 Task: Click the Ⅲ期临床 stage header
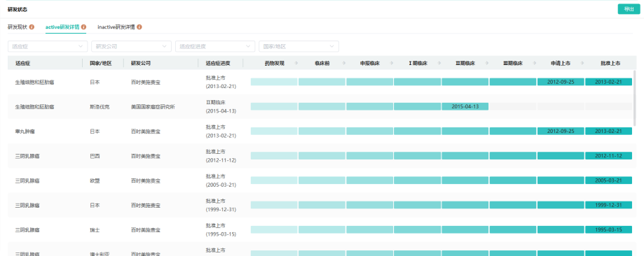[x=513, y=64]
